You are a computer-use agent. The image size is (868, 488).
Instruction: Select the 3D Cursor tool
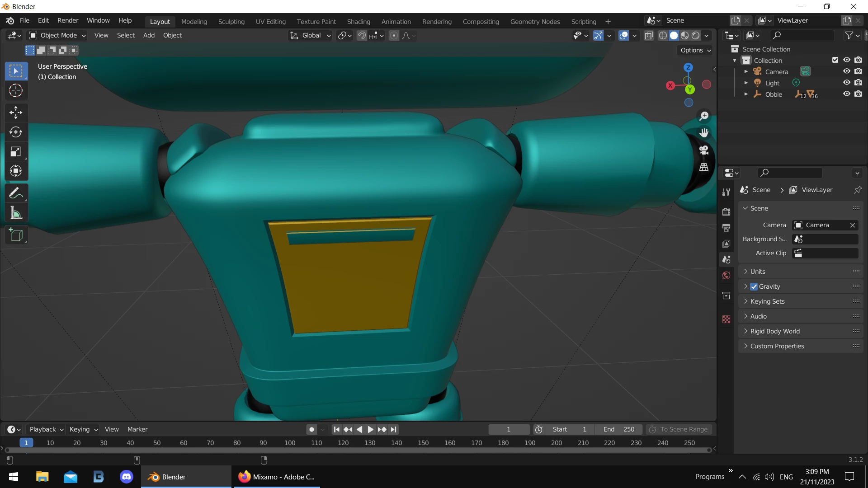(16, 91)
